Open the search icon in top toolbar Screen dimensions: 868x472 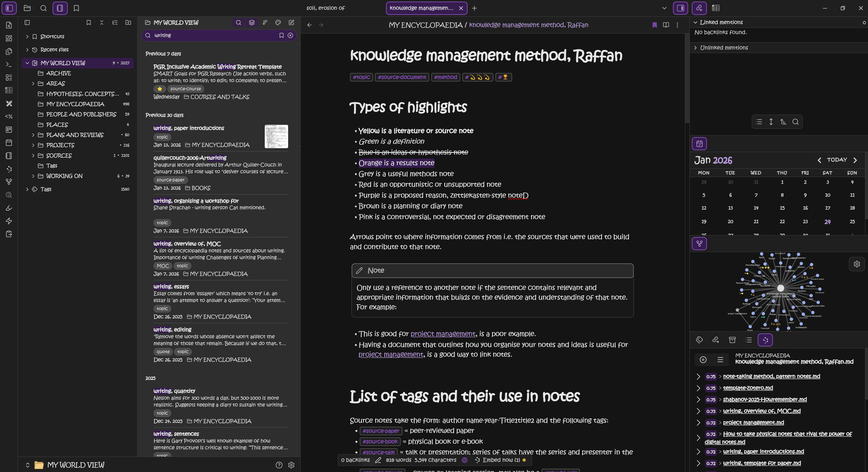coord(43,8)
